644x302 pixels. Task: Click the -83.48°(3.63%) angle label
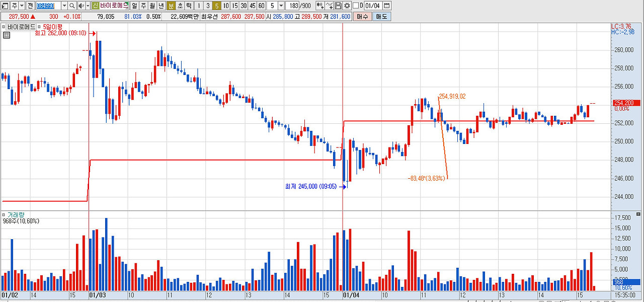[427, 178]
